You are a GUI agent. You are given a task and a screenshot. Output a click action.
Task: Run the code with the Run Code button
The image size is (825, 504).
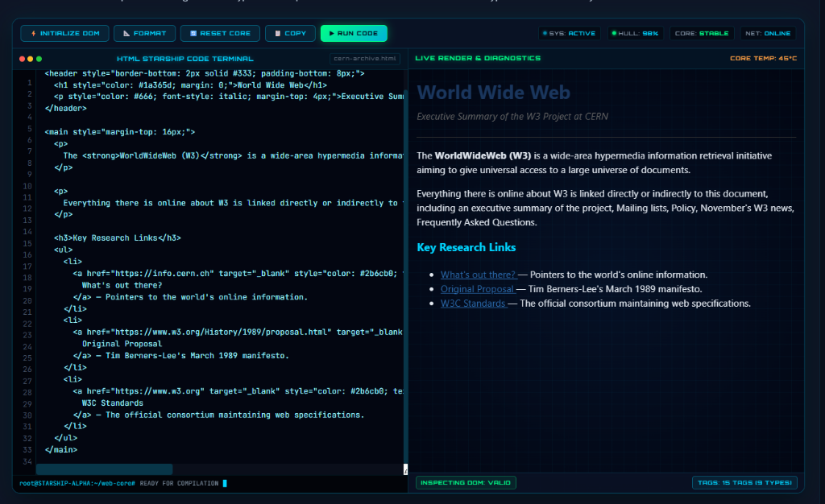[x=354, y=33]
